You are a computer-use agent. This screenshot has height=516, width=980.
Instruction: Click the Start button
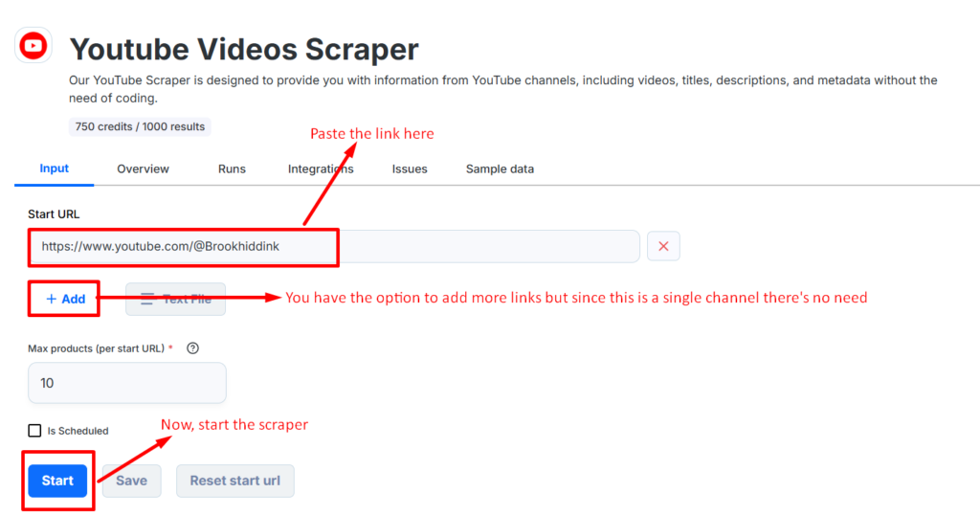pos(57,481)
